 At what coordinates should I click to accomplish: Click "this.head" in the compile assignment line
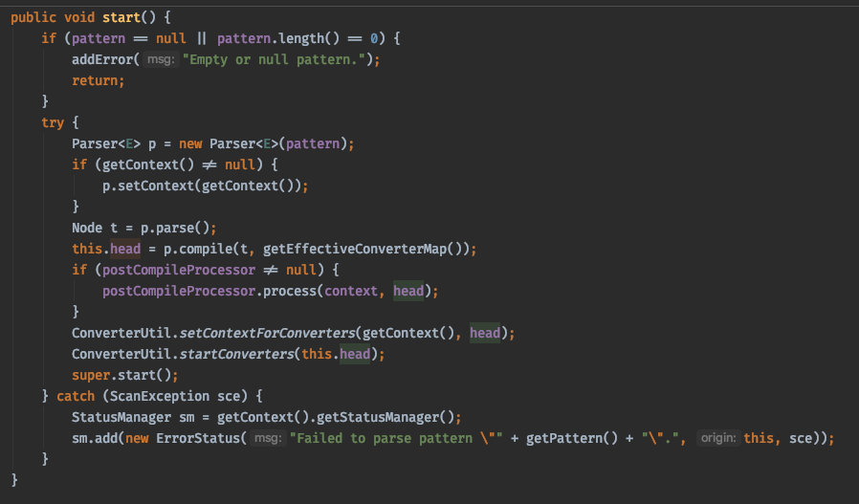pos(106,250)
